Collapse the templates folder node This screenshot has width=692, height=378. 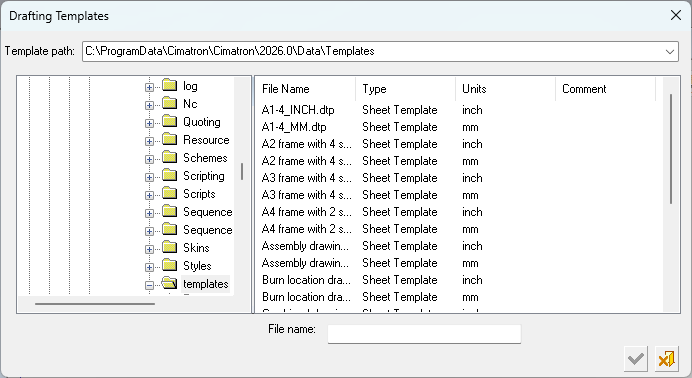(149, 285)
